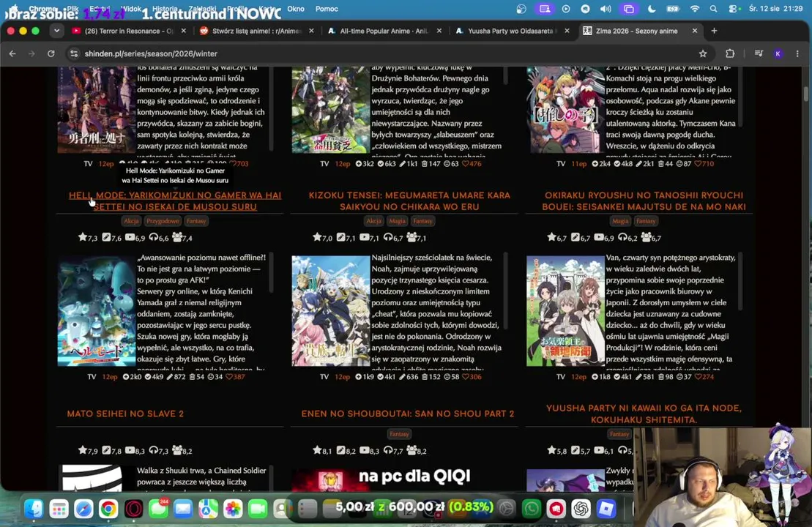
Task: Click the heart count 306 under Kizoku Tensei
Action: 471,377
